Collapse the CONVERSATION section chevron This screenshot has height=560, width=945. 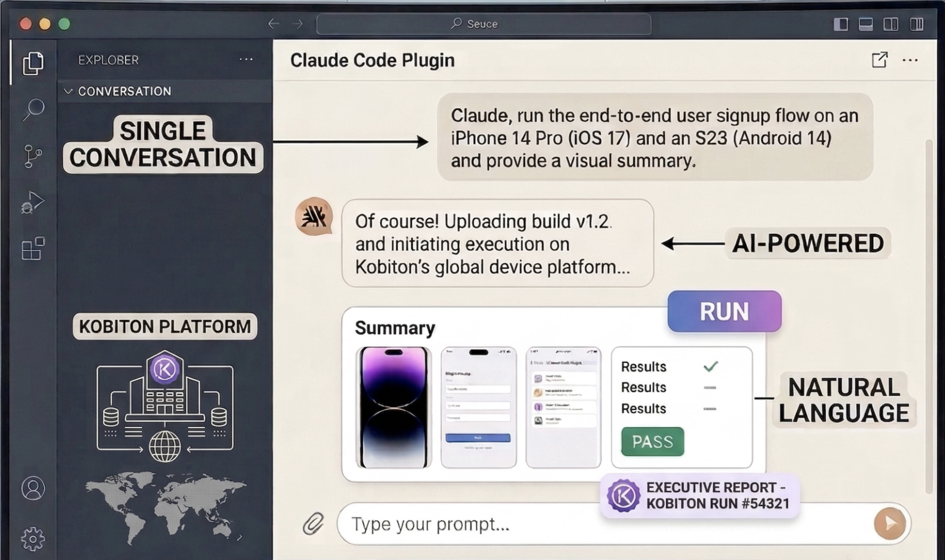pos(68,91)
